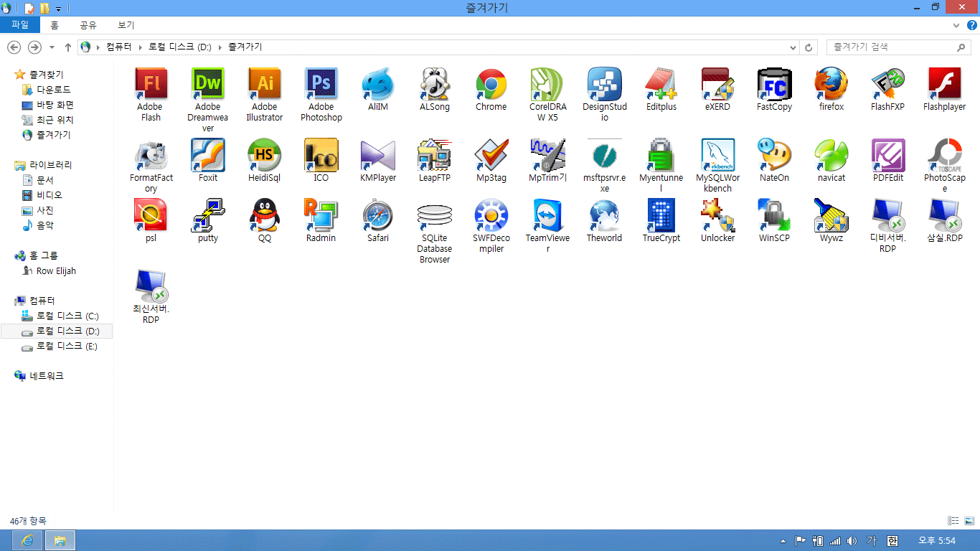Select the Chrome shortcut icon
This screenshot has width=980, height=551.
point(491,85)
